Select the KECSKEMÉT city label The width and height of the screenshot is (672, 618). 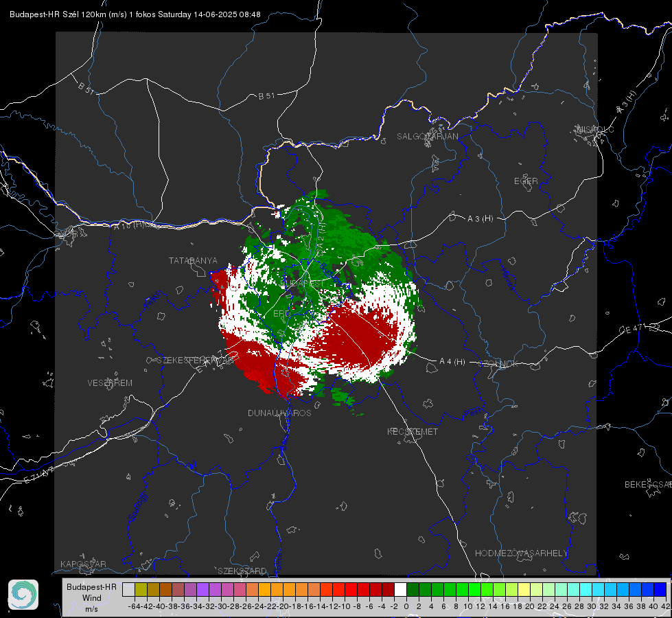click(x=413, y=431)
